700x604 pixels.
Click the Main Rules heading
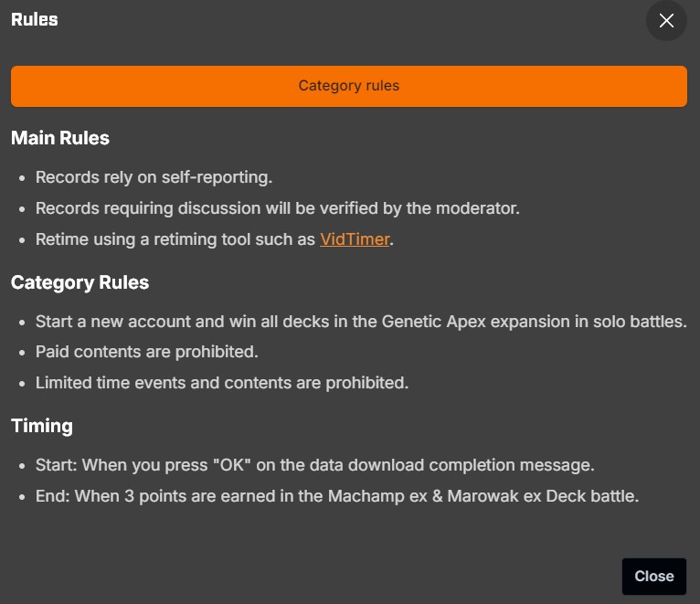pos(60,138)
